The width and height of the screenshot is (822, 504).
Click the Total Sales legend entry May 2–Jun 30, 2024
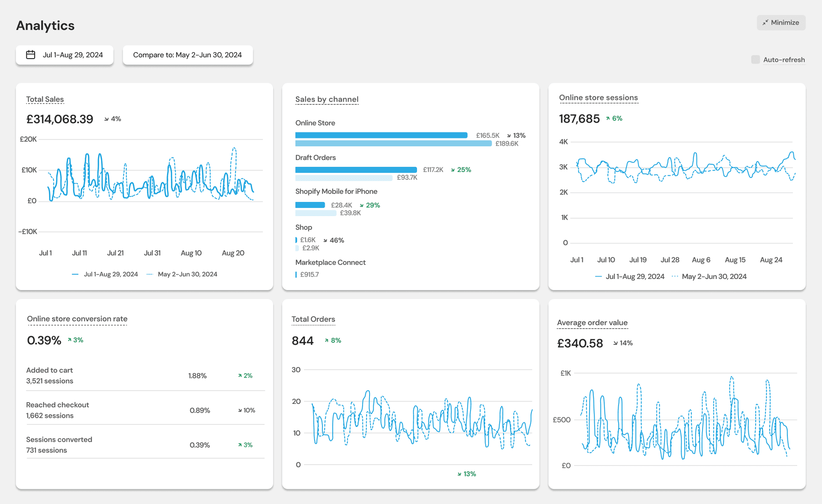pyautogui.click(x=182, y=274)
